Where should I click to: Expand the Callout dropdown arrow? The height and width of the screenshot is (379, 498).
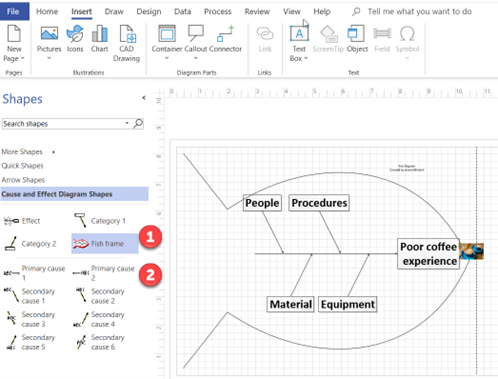(x=196, y=58)
